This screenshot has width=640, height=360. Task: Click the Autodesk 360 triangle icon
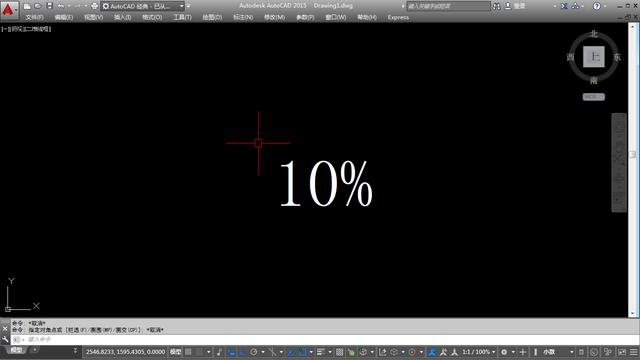pyautogui.click(x=575, y=6)
